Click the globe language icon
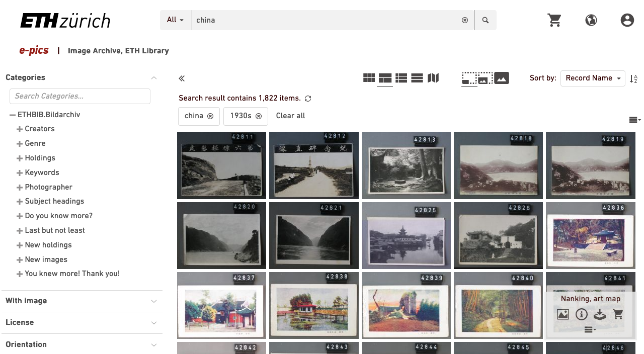This screenshot has width=644, height=354. (591, 20)
